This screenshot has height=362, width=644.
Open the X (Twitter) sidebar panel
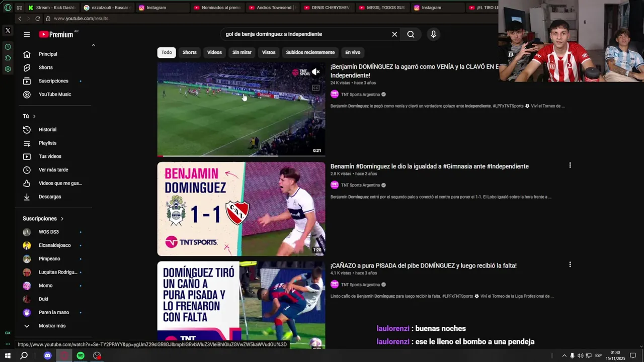[8, 30]
